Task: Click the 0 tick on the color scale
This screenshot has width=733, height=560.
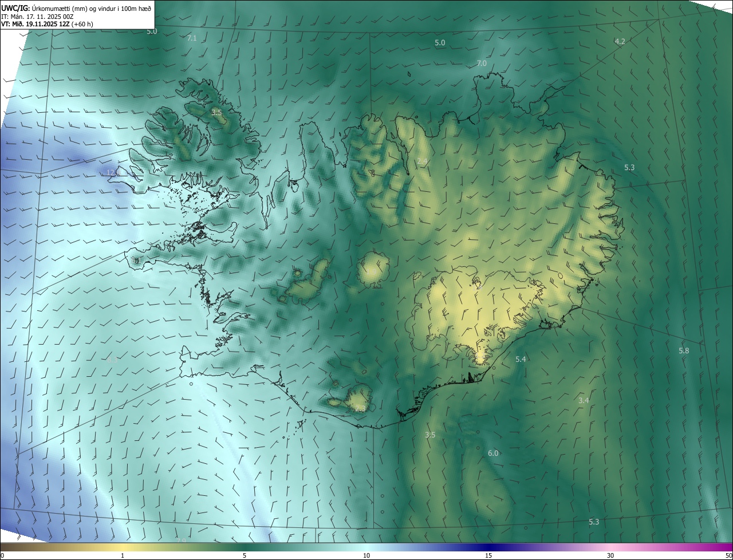Action: click(x=2, y=556)
